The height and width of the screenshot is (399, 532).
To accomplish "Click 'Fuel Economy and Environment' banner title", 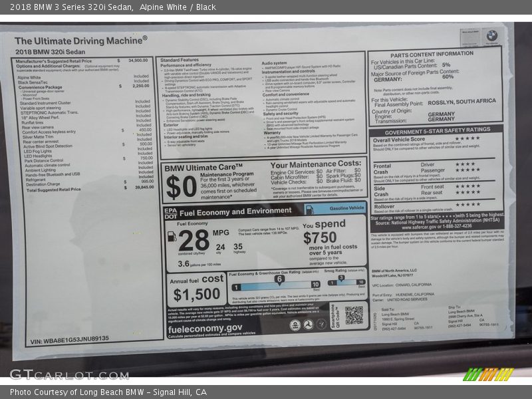I will click(x=235, y=211).
